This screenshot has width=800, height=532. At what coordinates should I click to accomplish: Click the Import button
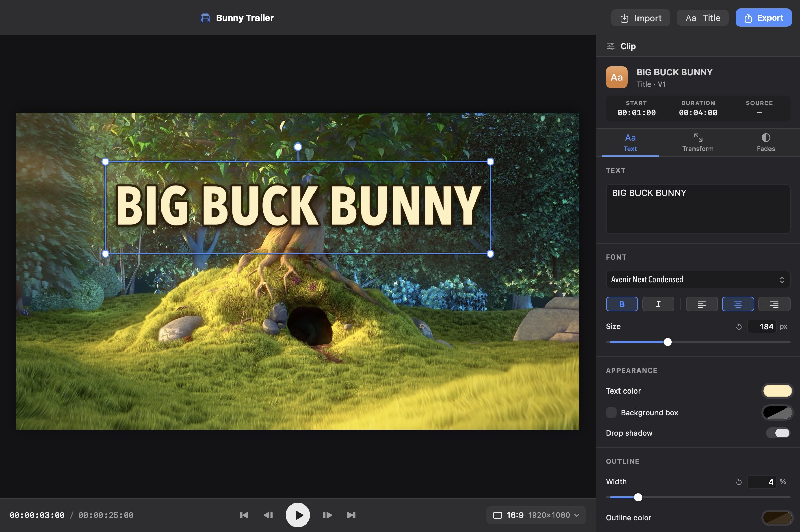pyautogui.click(x=641, y=18)
